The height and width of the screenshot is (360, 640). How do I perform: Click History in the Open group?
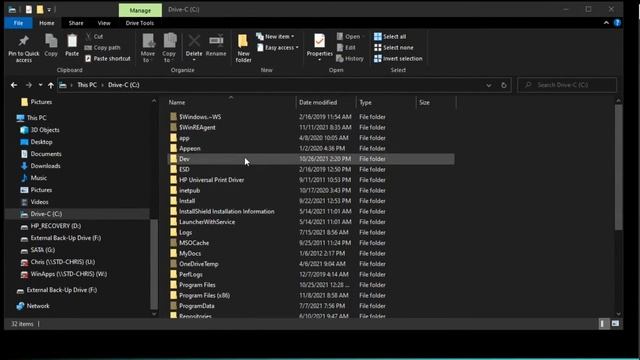click(x=350, y=58)
